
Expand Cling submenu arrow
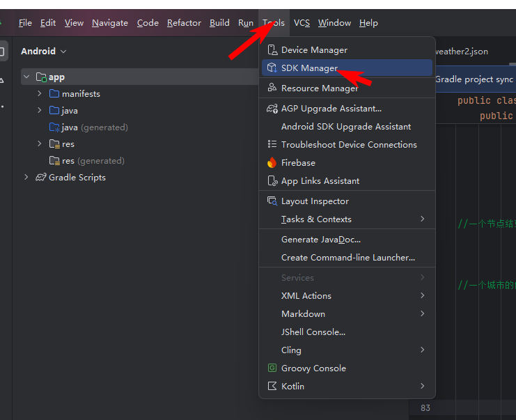423,350
